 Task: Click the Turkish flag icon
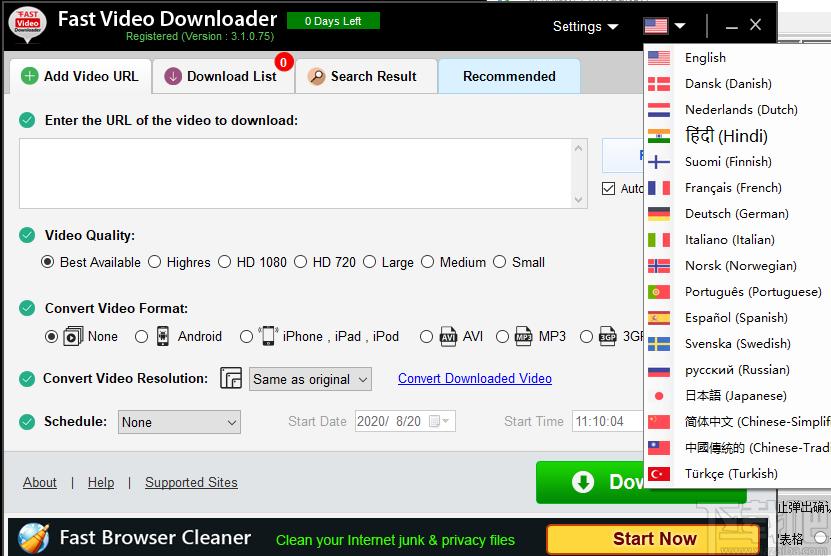click(x=659, y=473)
